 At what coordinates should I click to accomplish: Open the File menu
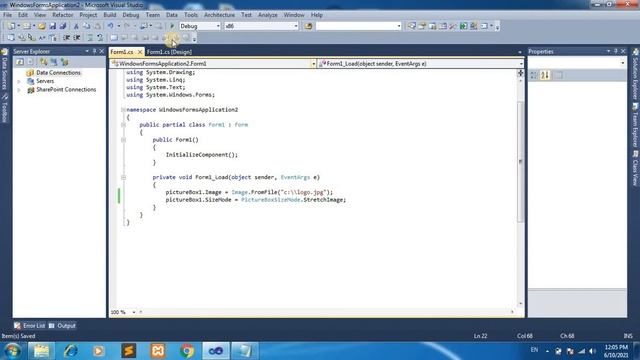[7, 15]
